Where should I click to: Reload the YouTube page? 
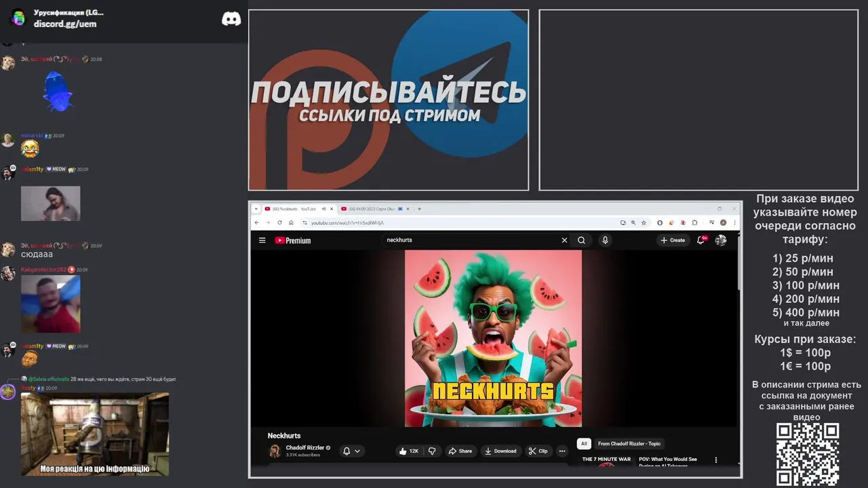tap(279, 222)
